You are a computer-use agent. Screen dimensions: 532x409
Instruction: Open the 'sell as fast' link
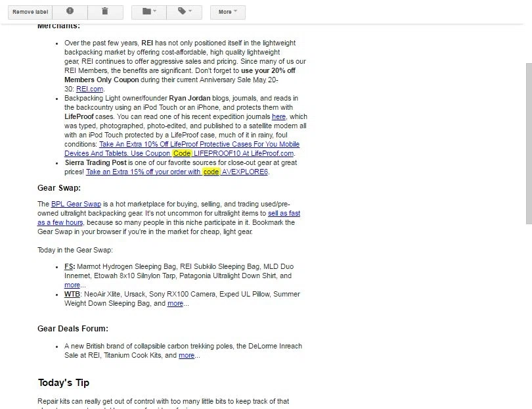[x=284, y=213]
